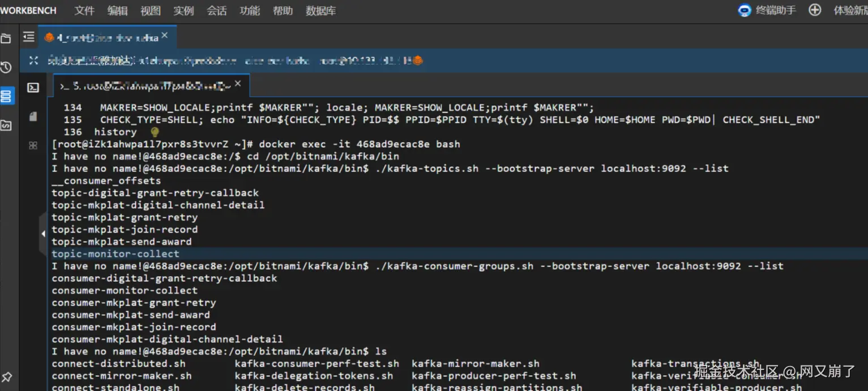Open the 编辑 menu
This screenshot has height=391, width=868.
click(117, 11)
